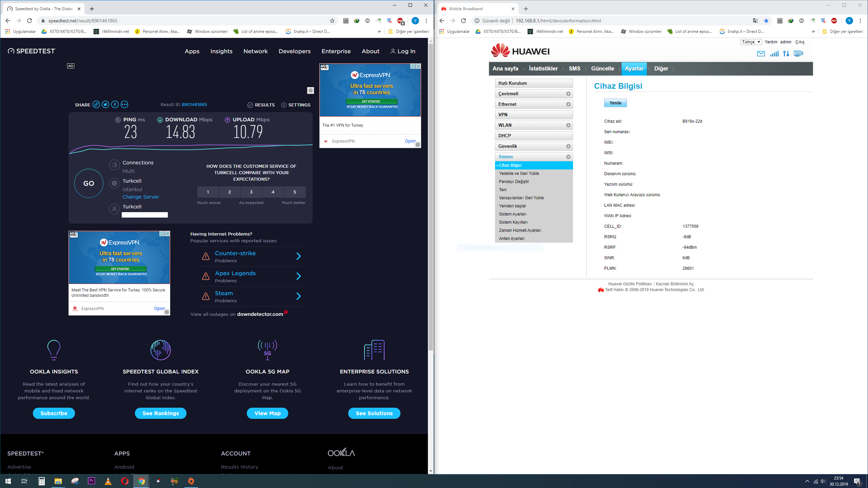Screen dimensions: 868x488
Task: Expand WLAN sidebar section
Action: (534, 125)
